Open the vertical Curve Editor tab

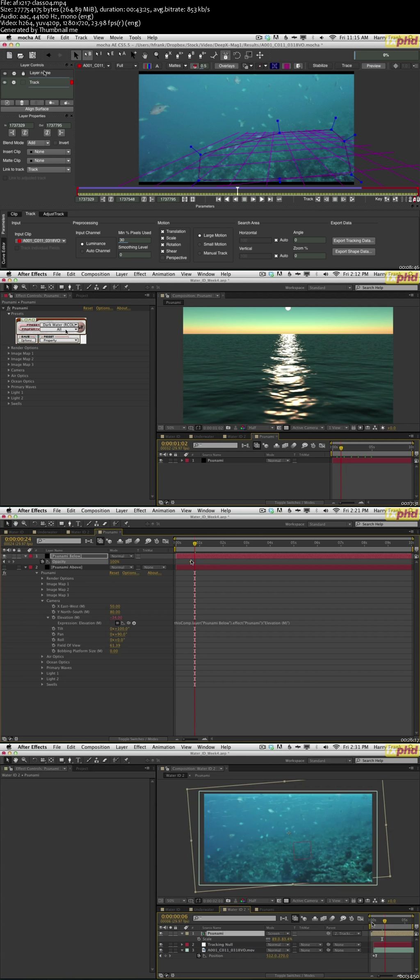click(x=3, y=252)
